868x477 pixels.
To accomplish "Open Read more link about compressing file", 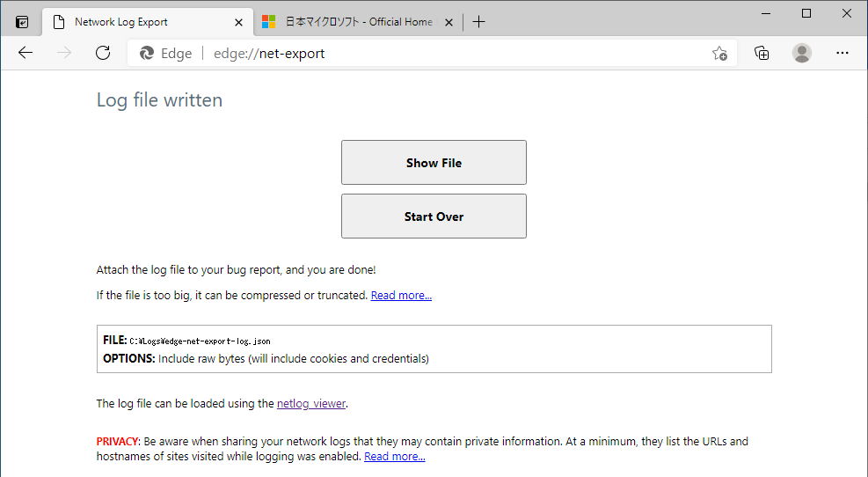I will 401,296.
